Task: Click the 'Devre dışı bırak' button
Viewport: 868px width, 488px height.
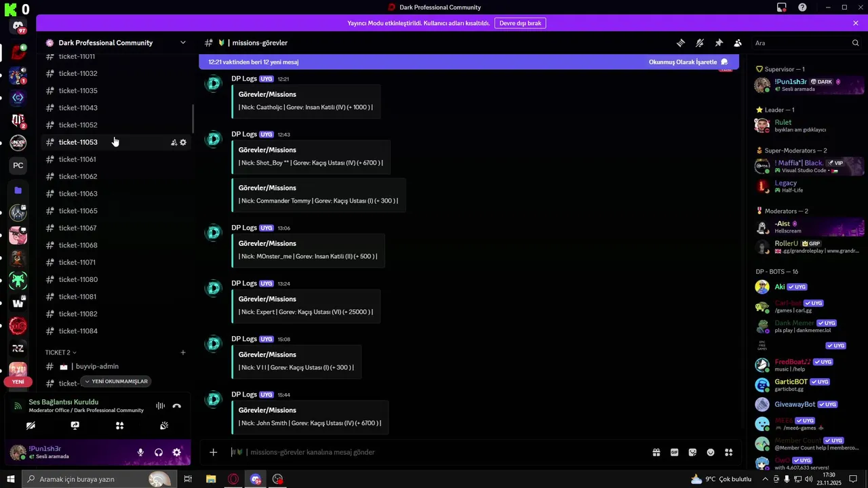Action: click(x=520, y=23)
